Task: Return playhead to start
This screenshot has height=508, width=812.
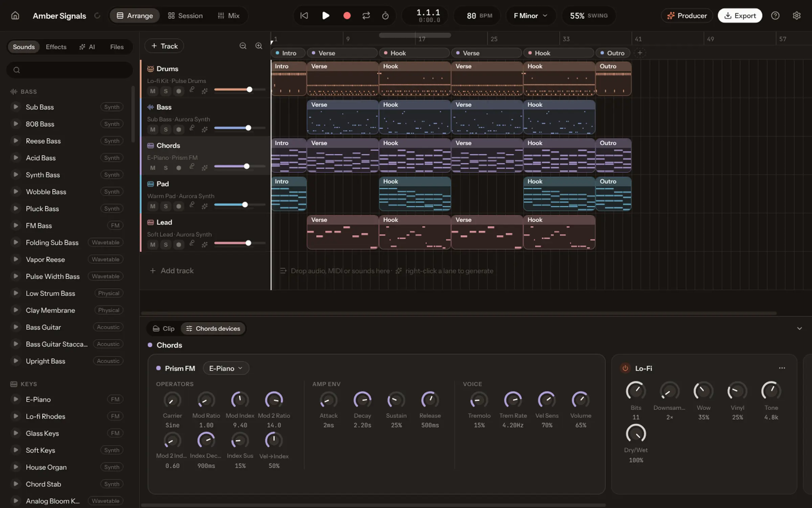Action: click(304, 16)
